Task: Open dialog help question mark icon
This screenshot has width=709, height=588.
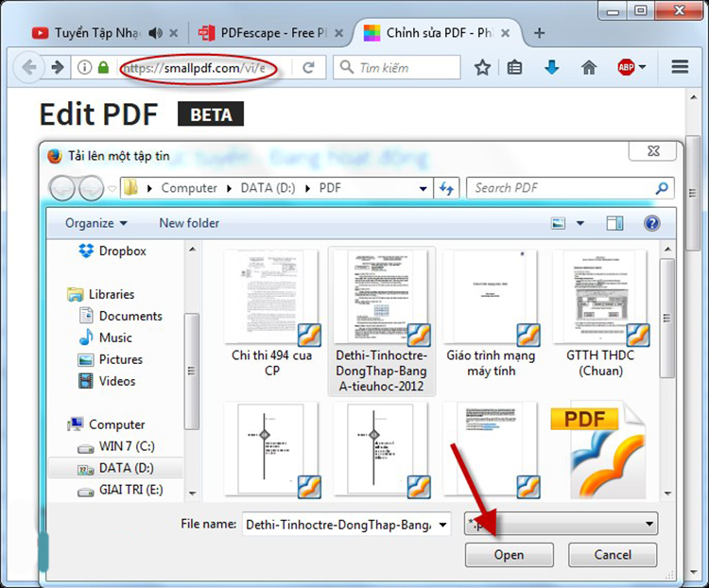Action: tap(651, 223)
